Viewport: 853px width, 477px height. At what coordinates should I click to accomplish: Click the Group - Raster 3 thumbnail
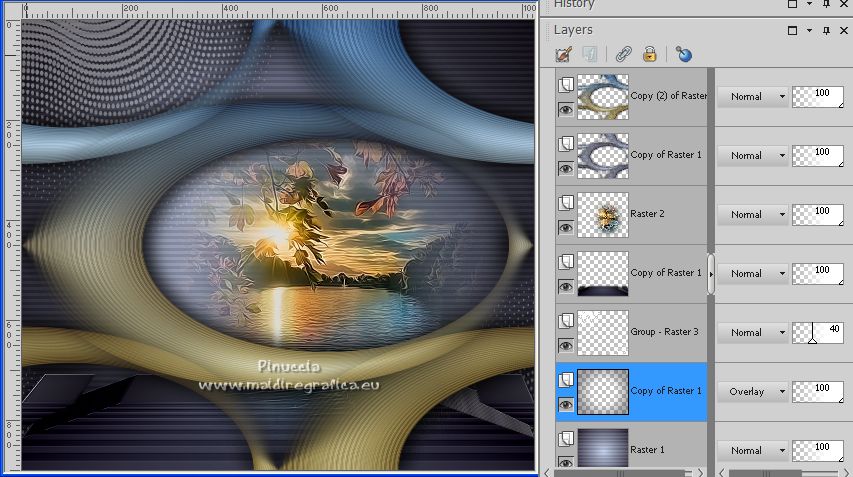[603, 333]
